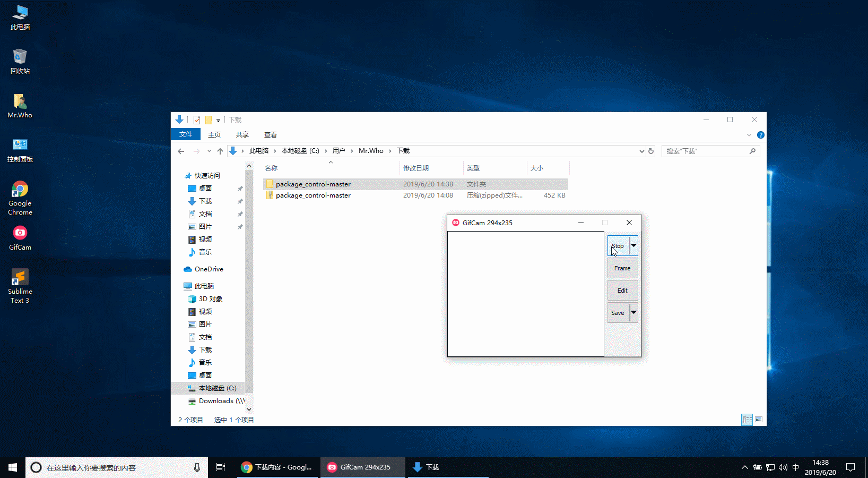Open the taskbar clock showing 14:38
Screen dimensions: 868x478
coord(820,467)
